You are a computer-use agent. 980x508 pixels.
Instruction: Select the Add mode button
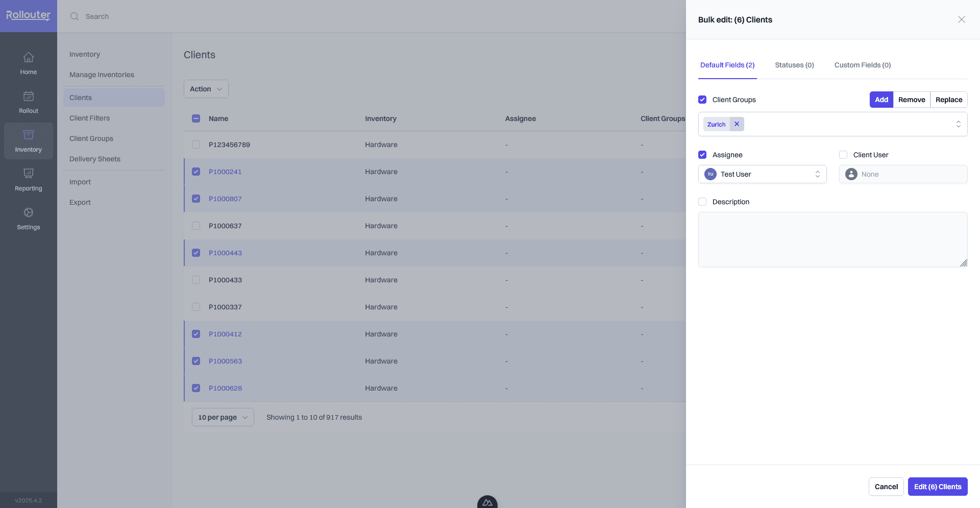[x=881, y=100]
